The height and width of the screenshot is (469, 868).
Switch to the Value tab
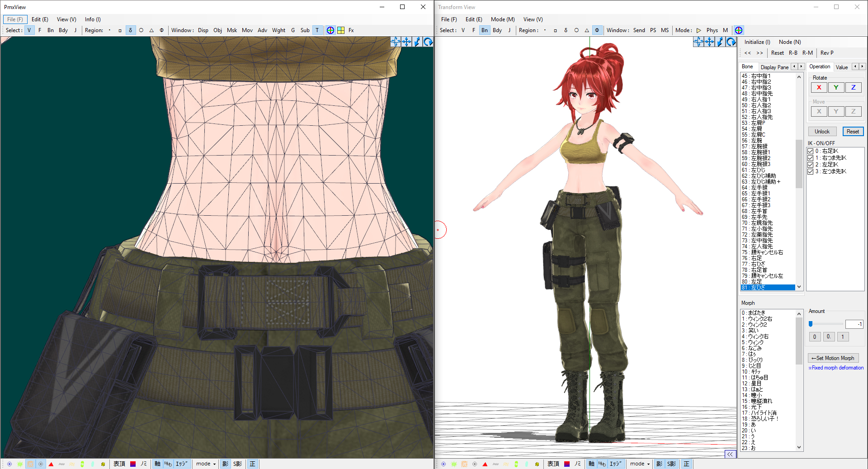[x=842, y=67]
